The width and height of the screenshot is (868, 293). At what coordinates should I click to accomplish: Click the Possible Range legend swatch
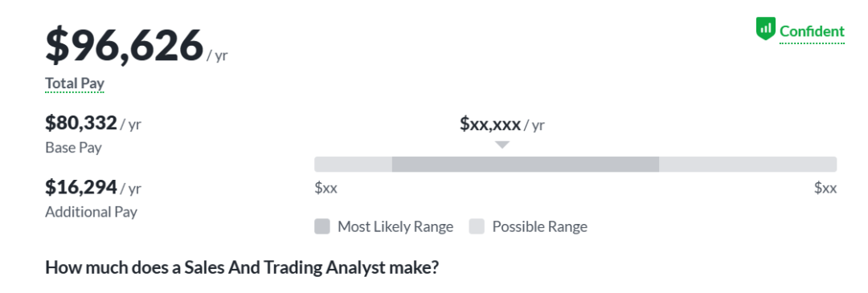click(477, 226)
